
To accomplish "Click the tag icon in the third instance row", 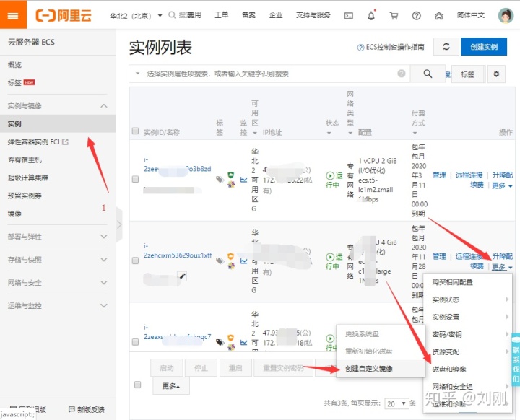I will (220, 342).
